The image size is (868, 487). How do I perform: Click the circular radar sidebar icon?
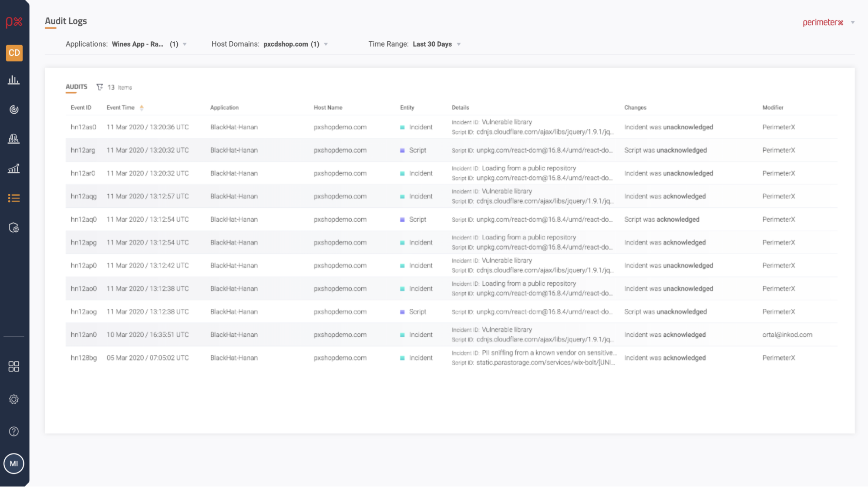coord(14,109)
